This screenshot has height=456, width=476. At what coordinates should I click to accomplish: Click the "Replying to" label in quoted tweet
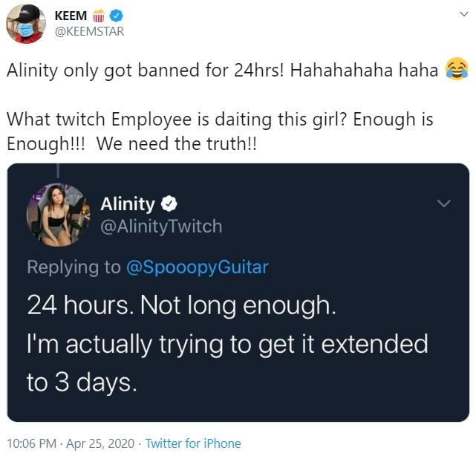74,267
